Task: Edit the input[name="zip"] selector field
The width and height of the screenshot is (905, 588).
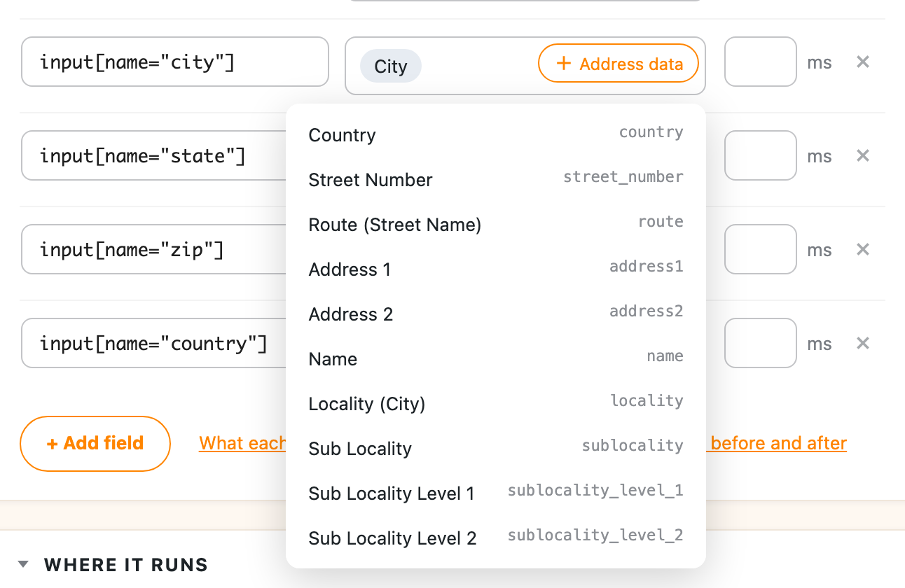Action: pos(155,249)
